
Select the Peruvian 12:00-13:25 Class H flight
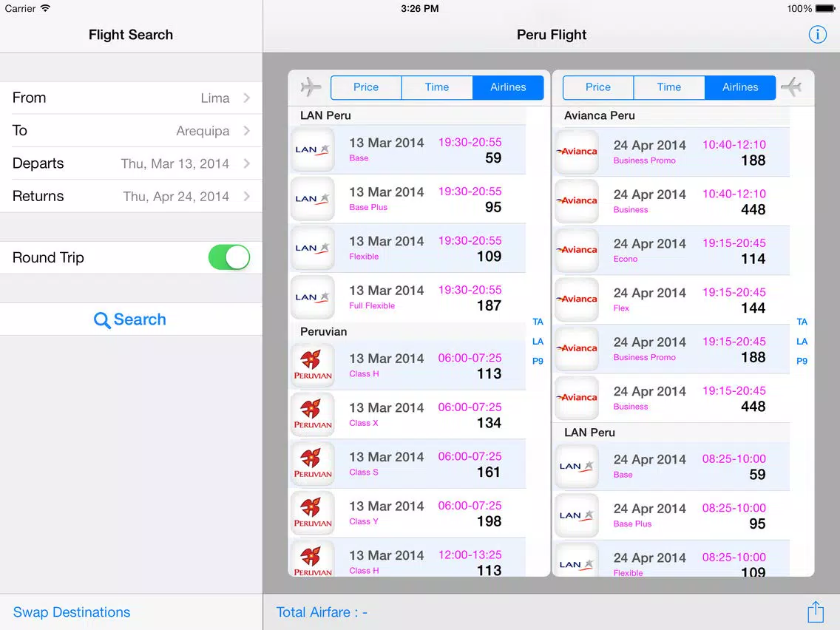[x=407, y=558]
